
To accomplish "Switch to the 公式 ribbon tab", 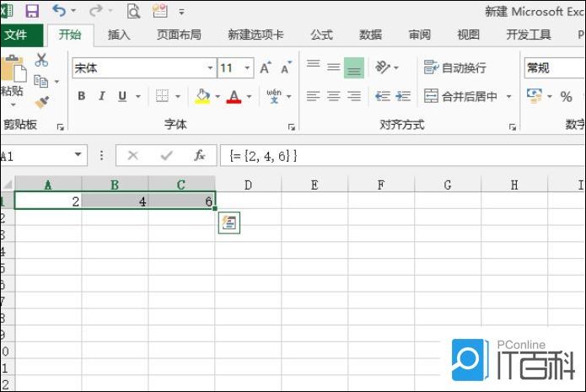I will pyautogui.click(x=321, y=35).
